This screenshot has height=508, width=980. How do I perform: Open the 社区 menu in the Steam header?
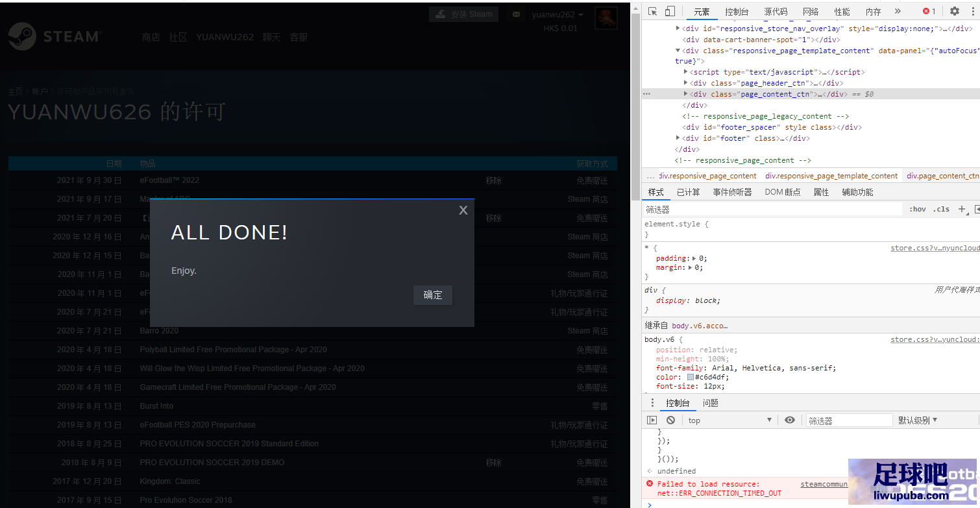tap(178, 37)
